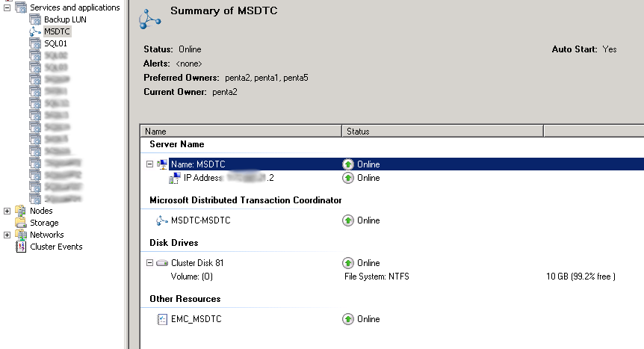Sort by the Name column header
The width and height of the screenshot is (644, 349).
coord(241,131)
